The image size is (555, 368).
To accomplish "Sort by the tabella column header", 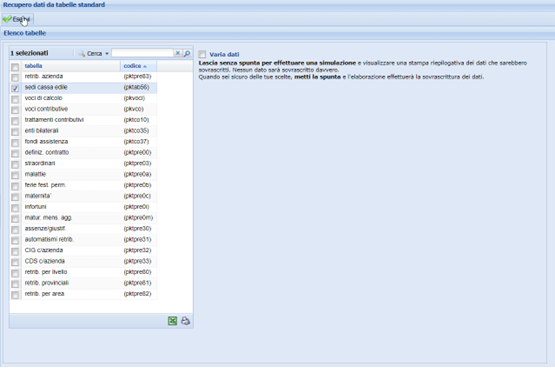I will pyautogui.click(x=71, y=66).
